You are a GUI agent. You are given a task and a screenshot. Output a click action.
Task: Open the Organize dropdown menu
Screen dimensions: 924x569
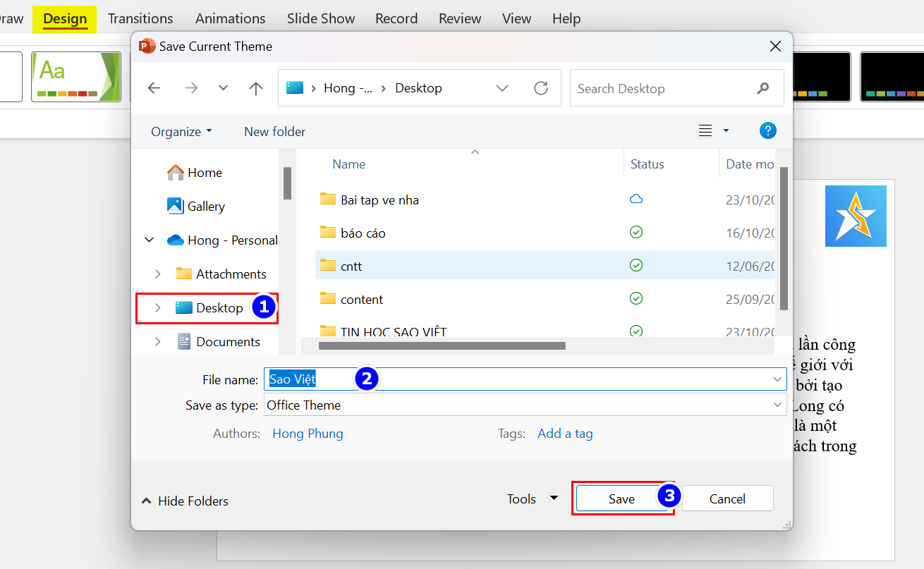pos(181,131)
